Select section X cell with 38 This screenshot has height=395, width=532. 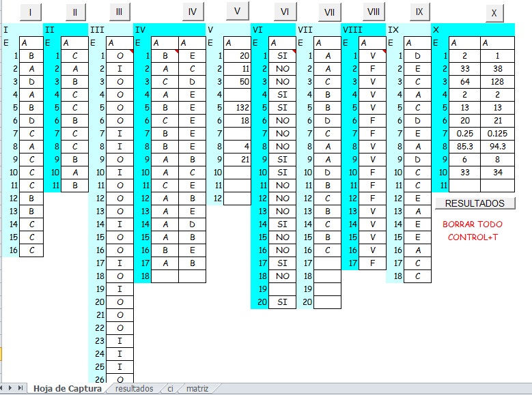tap(497, 69)
